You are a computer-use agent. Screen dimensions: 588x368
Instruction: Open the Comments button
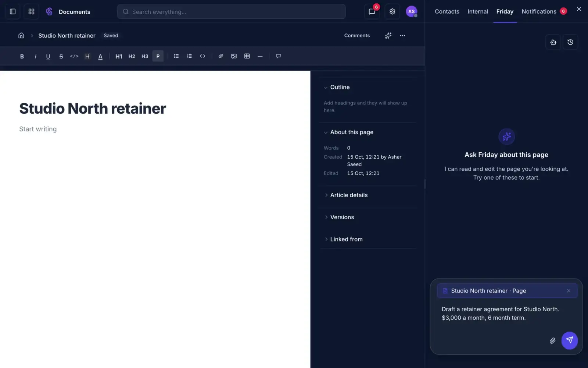point(357,35)
